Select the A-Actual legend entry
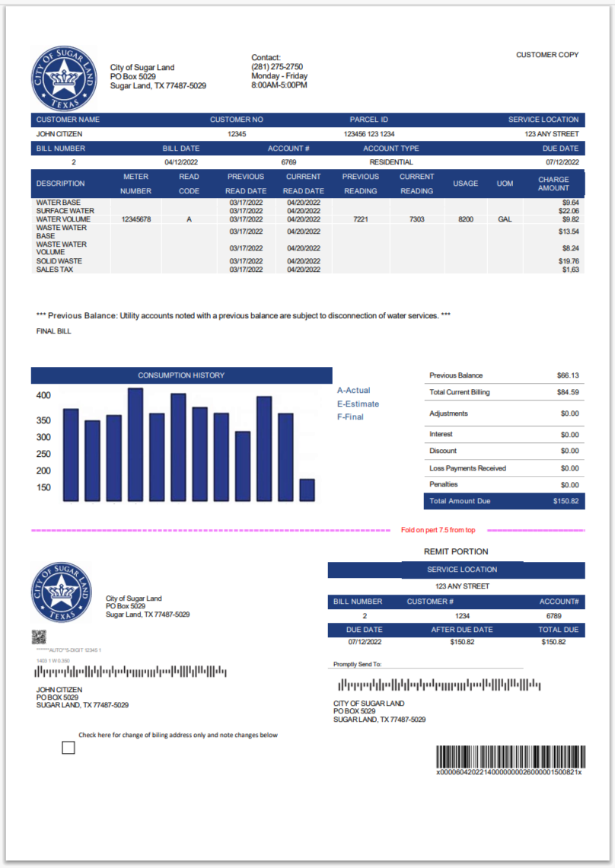This screenshot has height=868, width=615. pos(354,391)
